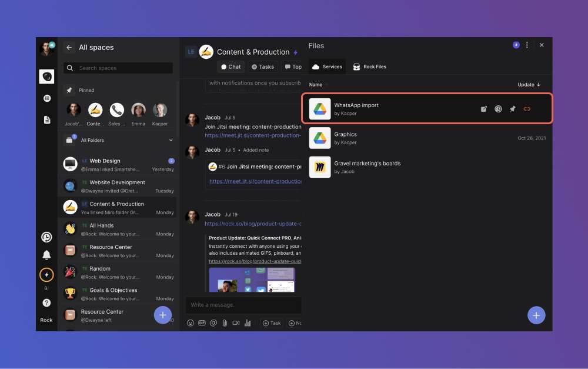Screen dimensions: 588x369
Task: Open notifications bell in left sidebar
Action: 46,255
